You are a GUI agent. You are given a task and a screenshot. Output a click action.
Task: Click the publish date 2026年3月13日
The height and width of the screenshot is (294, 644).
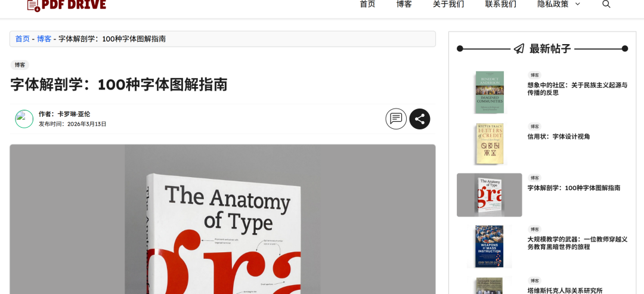(86, 124)
